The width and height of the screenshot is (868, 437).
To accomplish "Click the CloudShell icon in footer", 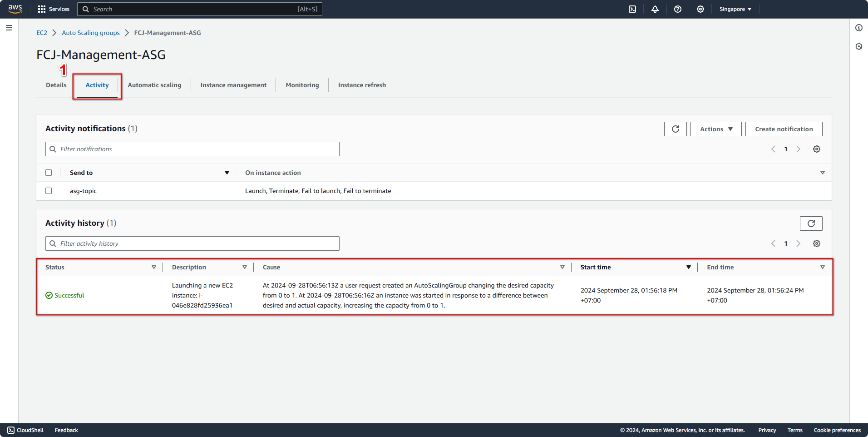I will [11, 430].
